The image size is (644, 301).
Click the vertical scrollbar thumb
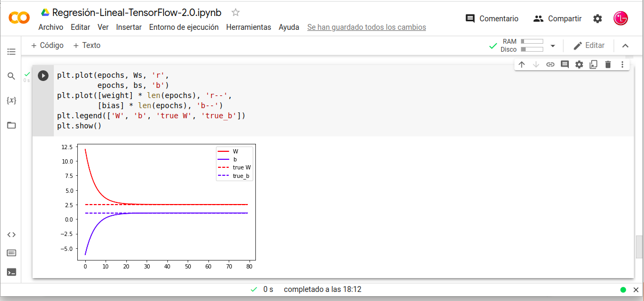(x=639, y=246)
